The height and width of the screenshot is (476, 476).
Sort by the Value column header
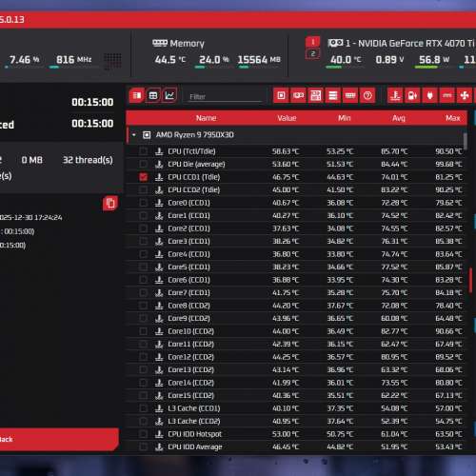pyautogui.click(x=287, y=118)
